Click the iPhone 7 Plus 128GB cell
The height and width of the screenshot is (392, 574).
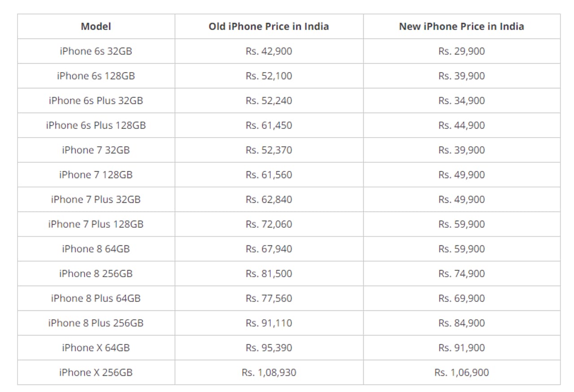(x=96, y=224)
